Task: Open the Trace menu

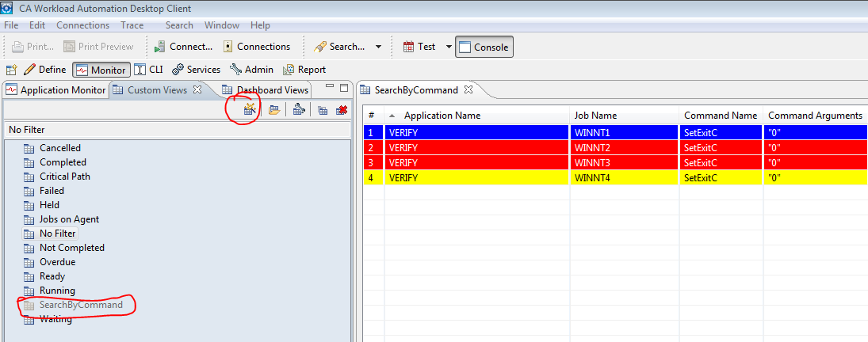Action: (132, 25)
